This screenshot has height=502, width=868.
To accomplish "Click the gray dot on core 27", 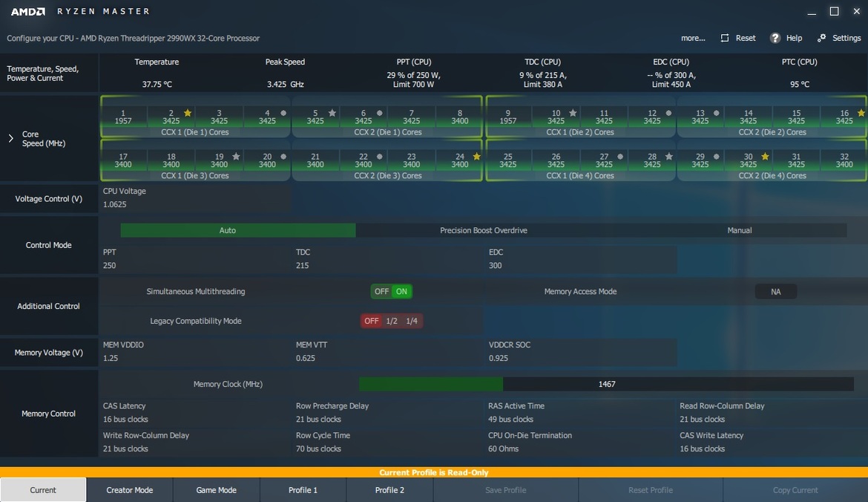I will (620, 157).
